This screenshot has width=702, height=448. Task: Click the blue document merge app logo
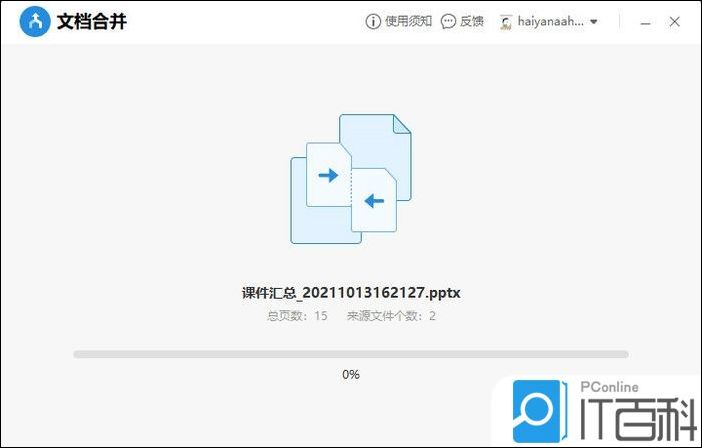tap(35, 21)
